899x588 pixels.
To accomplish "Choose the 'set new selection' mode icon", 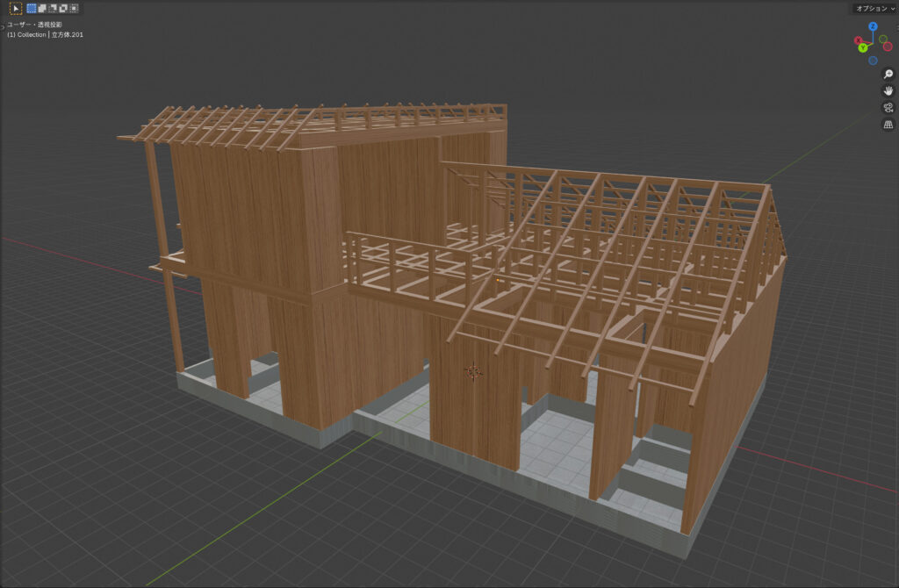I will (x=32, y=8).
